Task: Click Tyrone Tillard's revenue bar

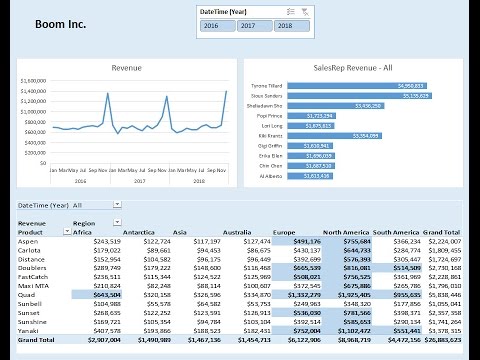Action: (357, 86)
